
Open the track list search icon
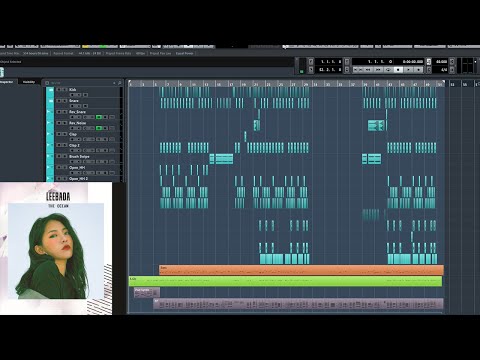pos(120,83)
